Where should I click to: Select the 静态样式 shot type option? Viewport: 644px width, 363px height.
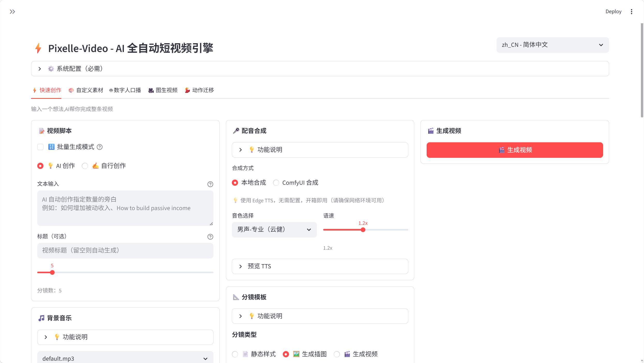tap(235, 354)
